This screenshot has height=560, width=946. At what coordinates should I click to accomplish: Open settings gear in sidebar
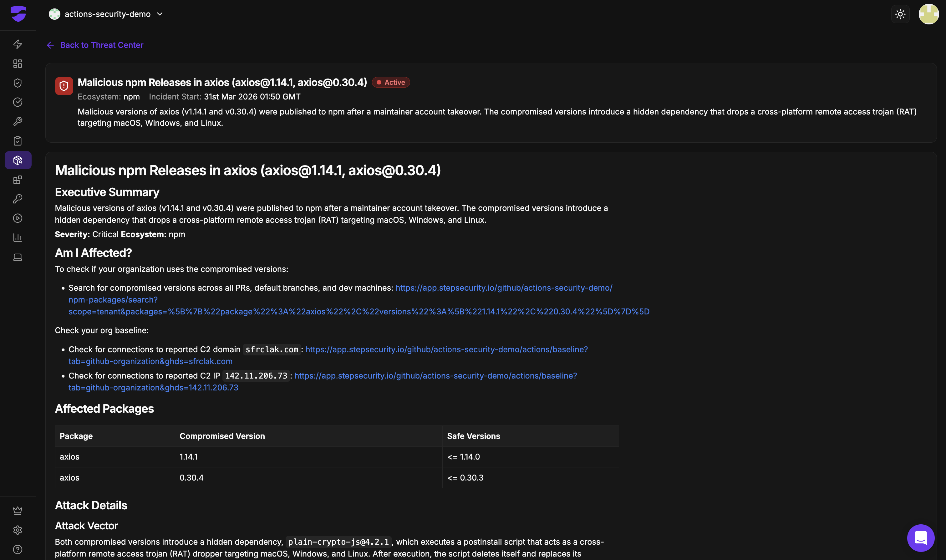point(17,530)
